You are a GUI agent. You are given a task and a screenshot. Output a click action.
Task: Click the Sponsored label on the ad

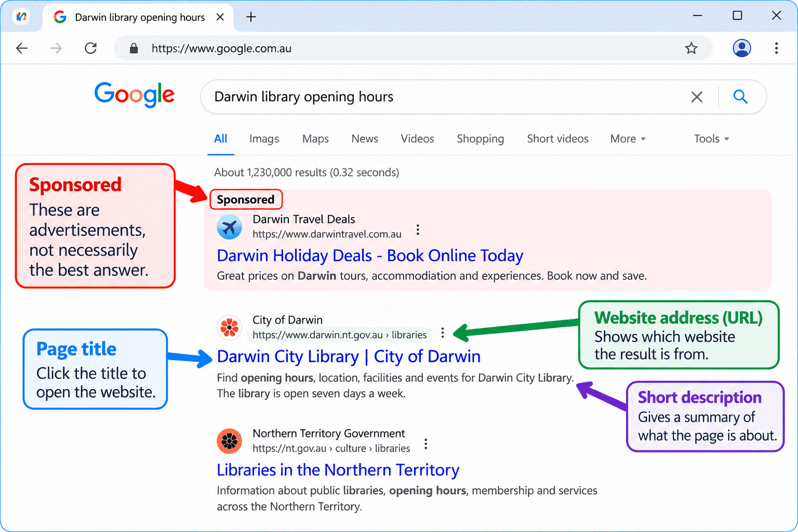point(246,199)
